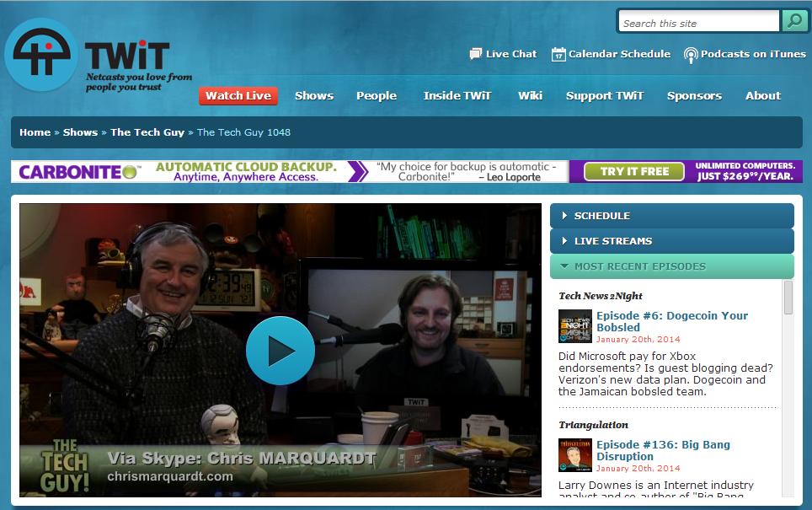
Task: Click the episodes list scrollbar thumb
Action: click(x=788, y=298)
